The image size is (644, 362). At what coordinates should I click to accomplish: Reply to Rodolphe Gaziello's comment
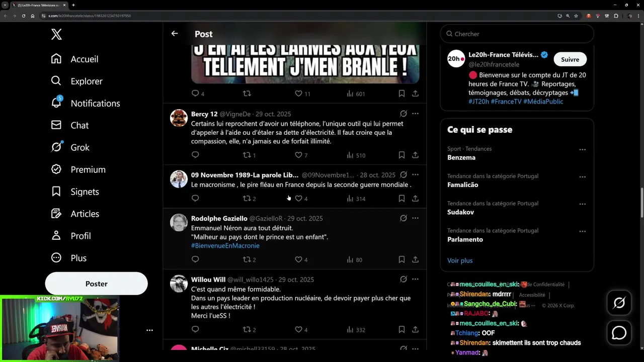click(x=195, y=259)
